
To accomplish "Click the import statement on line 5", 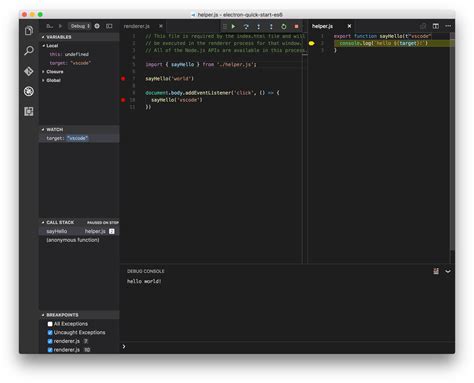I will point(201,65).
